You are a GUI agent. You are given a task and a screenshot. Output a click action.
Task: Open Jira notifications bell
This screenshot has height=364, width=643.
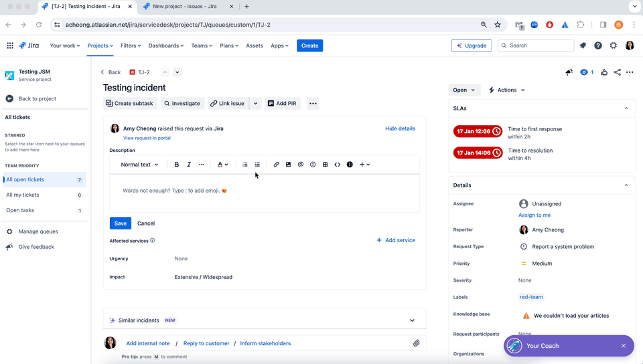583,45
